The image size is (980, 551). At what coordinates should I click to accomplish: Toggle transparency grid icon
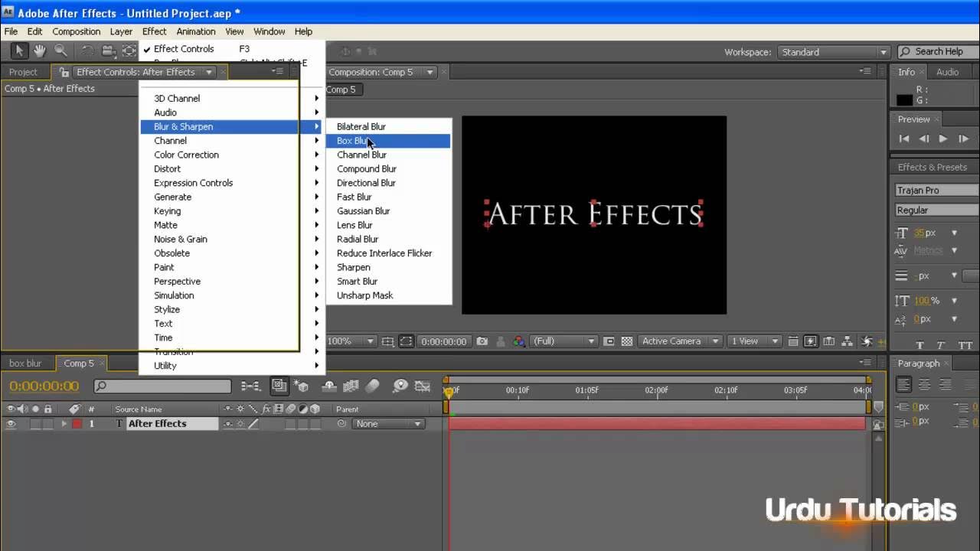pyautogui.click(x=627, y=341)
